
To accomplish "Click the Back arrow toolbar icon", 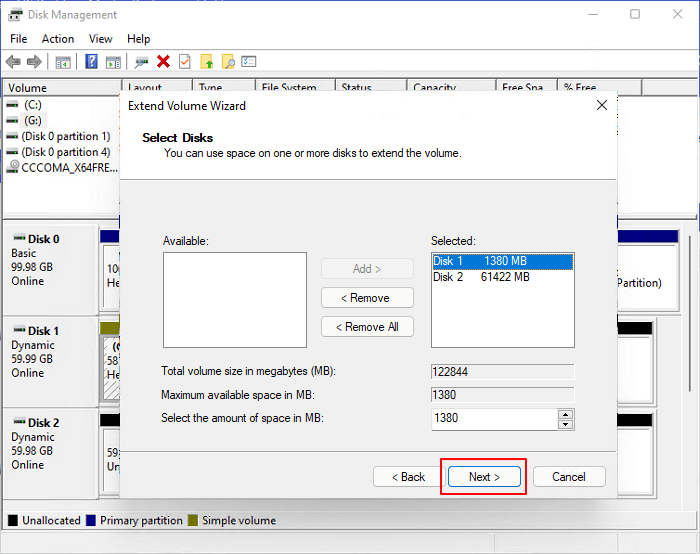I will 13,62.
